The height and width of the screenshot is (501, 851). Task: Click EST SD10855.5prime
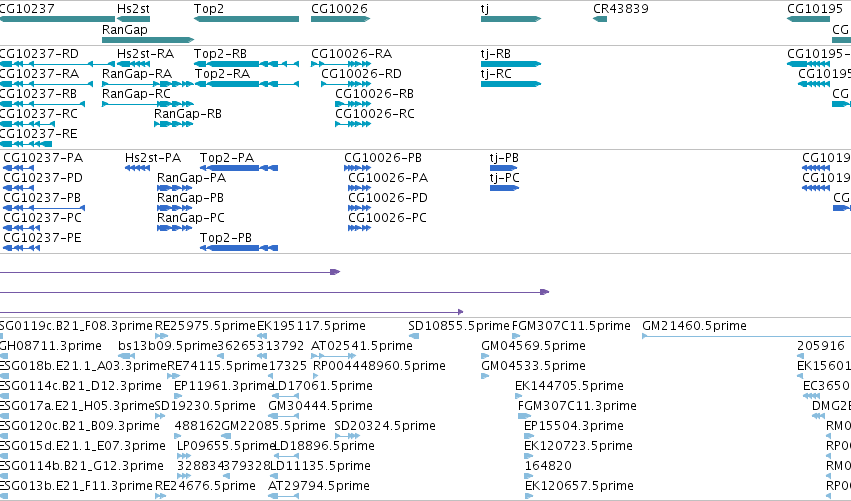click(459, 326)
